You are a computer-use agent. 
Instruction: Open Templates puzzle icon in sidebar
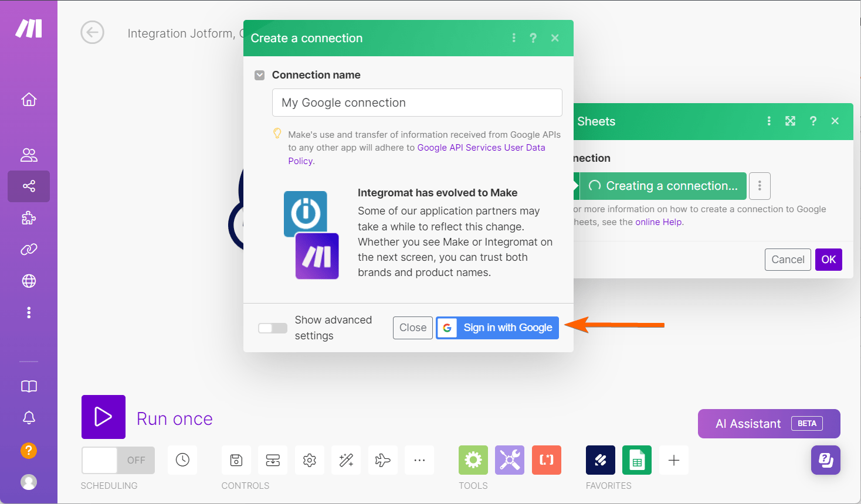click(x=29, y=218)
